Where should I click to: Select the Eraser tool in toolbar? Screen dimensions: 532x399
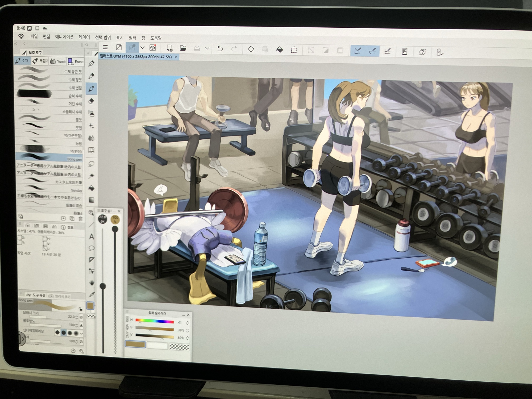click(92, 101)
